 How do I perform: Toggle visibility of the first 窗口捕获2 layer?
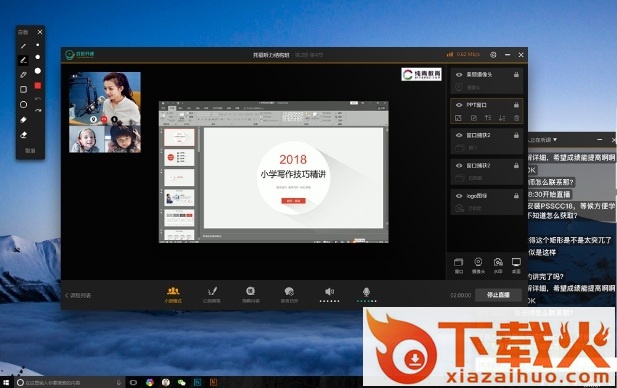[459, 135]
